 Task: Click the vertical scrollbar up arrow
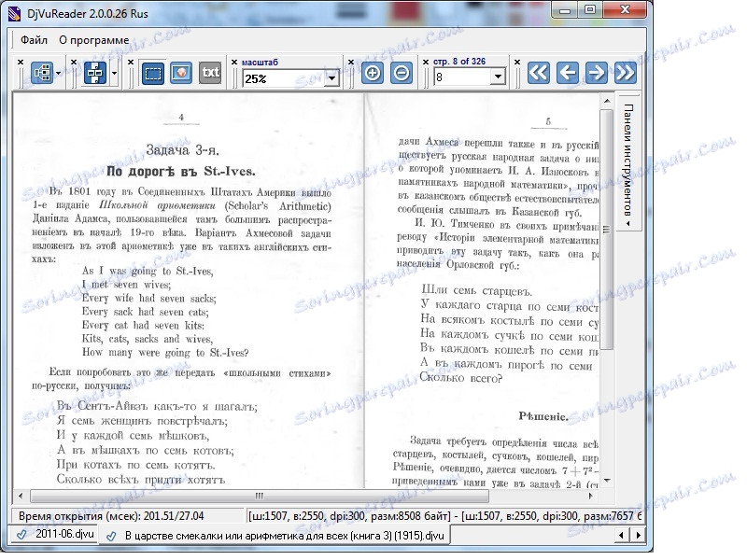(607, 101)
